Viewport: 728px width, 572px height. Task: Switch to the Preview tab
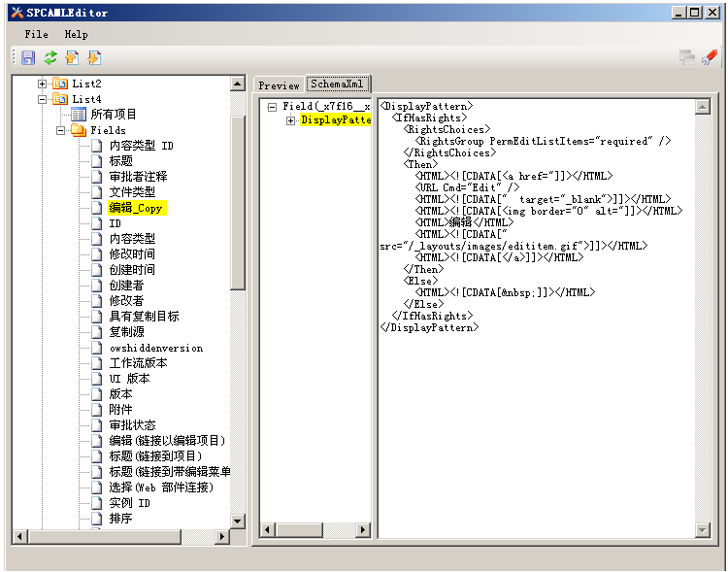tap(279, 85)
